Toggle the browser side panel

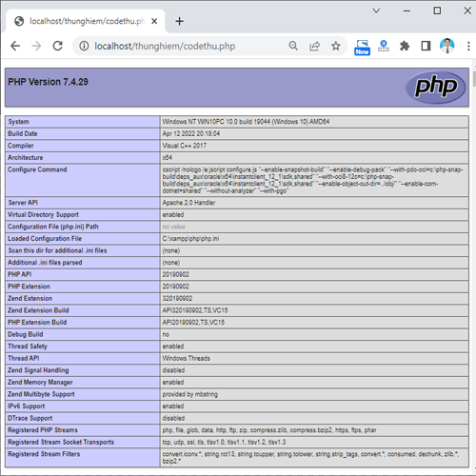[426, 46]
